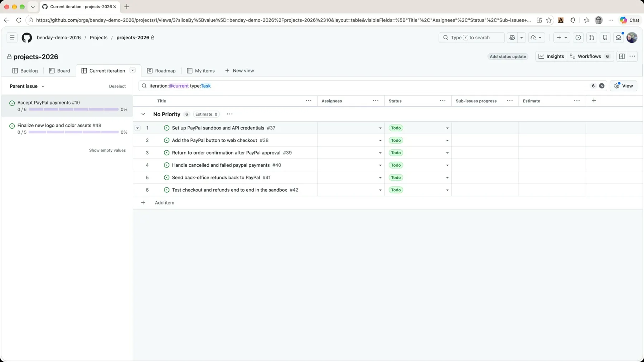644x362 pixels.
Task: Click progress bar of Accept PayPal payments
Action: tap(73, 109)
